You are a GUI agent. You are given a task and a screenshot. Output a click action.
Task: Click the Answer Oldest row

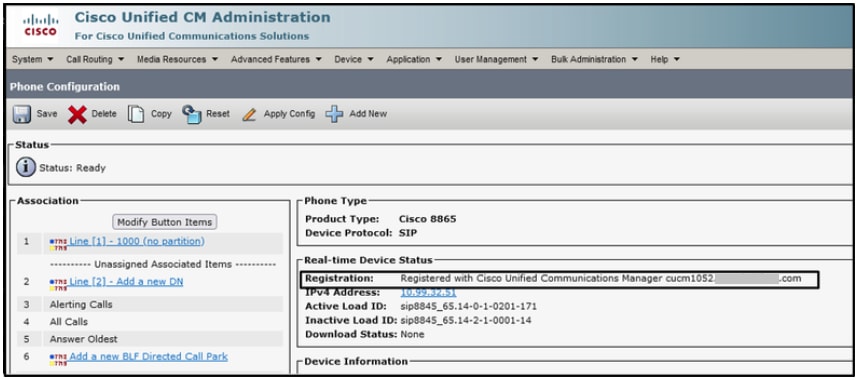pos(150,339)
